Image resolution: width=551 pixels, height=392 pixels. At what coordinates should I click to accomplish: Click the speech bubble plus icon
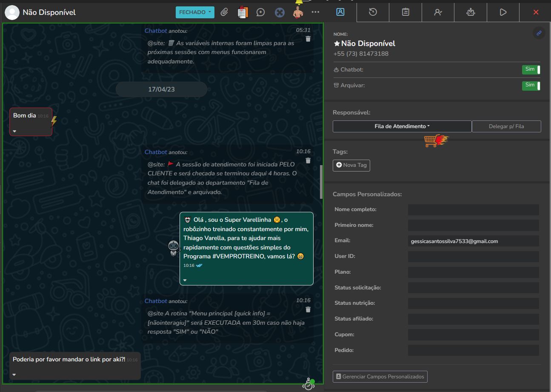(x=261, y=12)
